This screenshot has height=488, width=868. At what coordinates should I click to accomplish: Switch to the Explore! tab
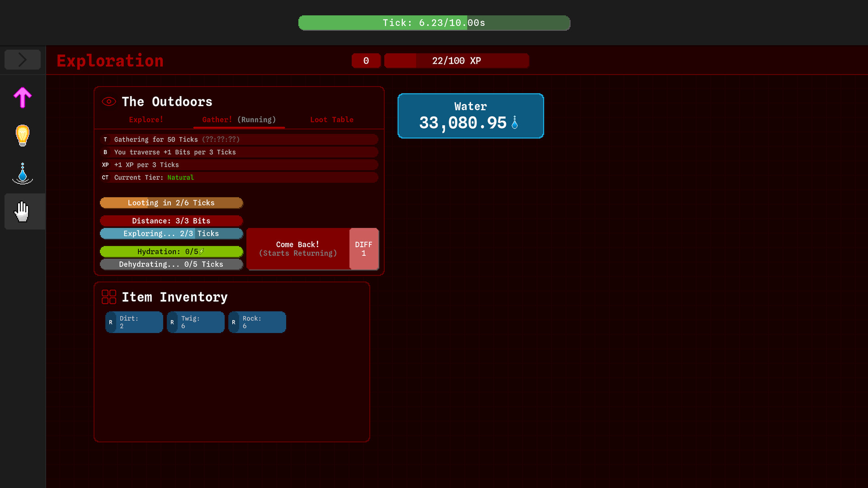(146, 120)
